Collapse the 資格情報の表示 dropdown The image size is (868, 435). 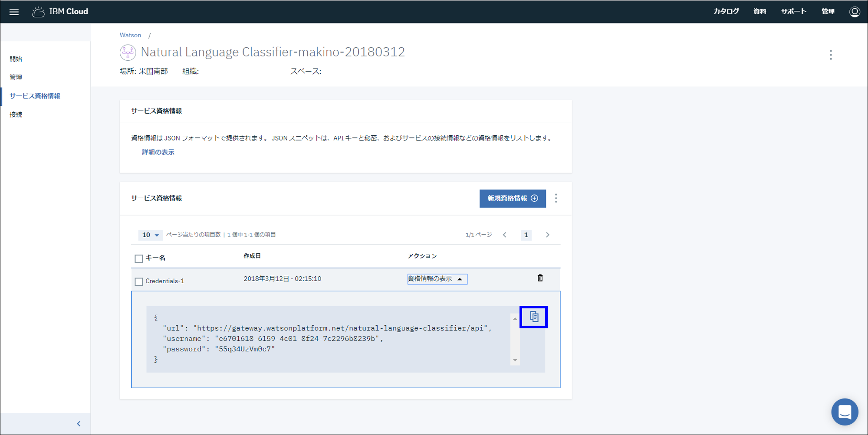437,279
